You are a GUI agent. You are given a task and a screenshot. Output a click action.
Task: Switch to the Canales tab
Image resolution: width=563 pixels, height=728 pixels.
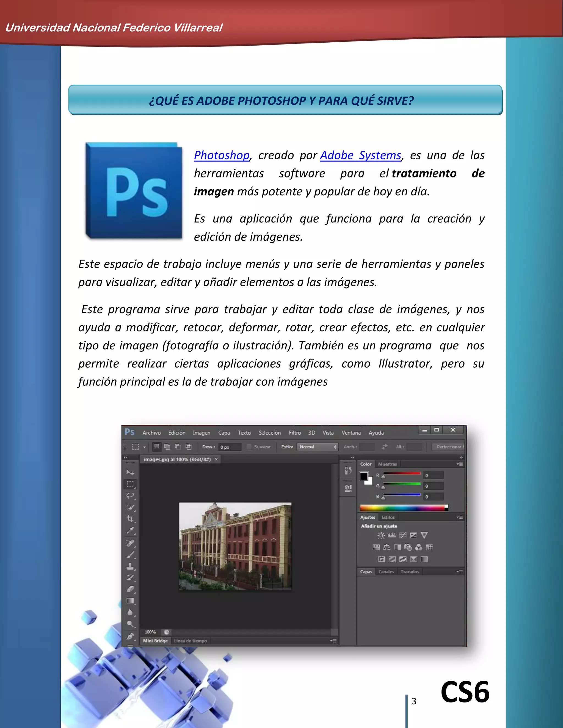click(x=386, y=572)
